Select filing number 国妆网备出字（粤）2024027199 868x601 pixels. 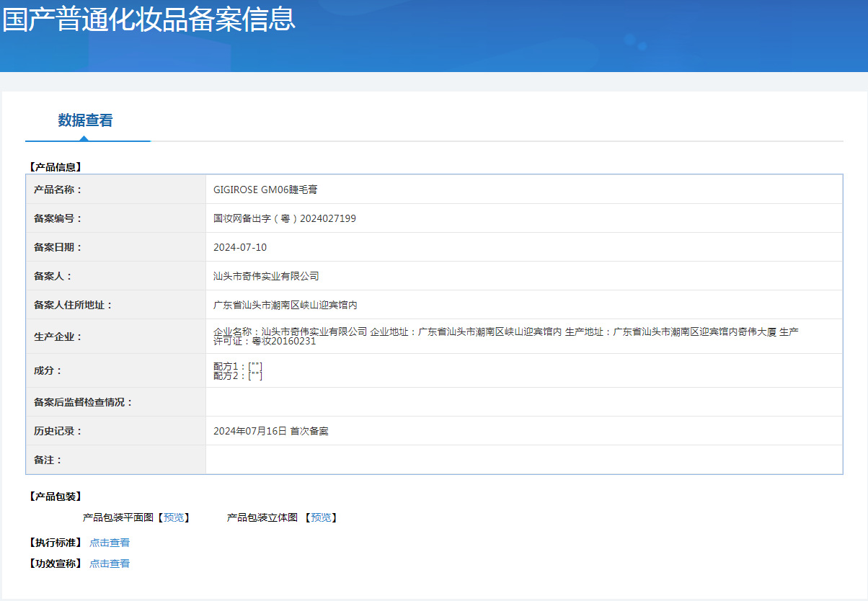tap(285, 218)
